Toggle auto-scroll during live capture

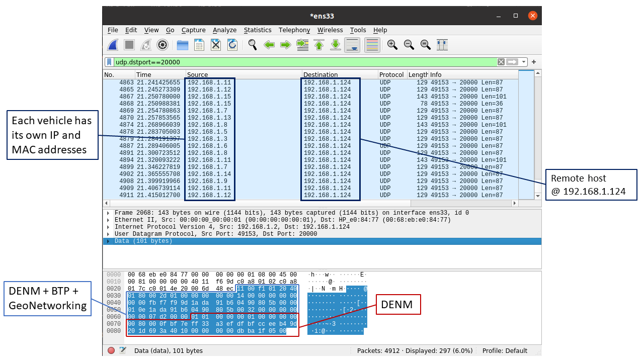click(x=352, y=45)
